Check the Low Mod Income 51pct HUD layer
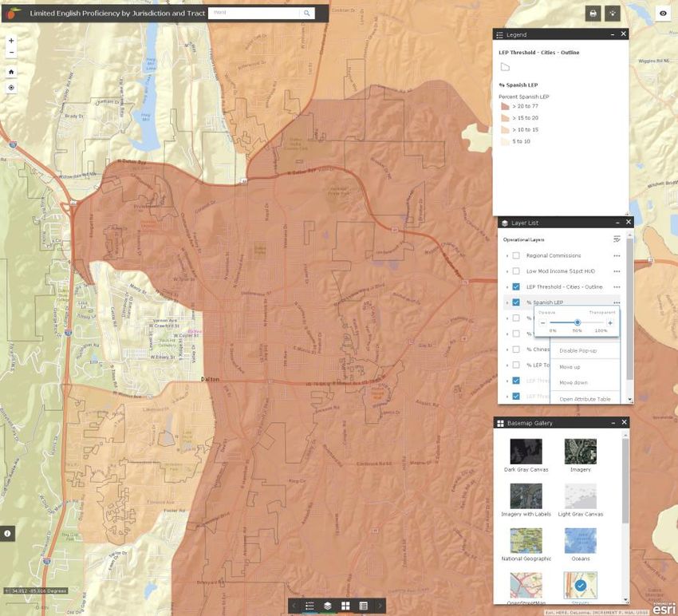This screenshot has height=616, width=678. (x=516, y=271)
